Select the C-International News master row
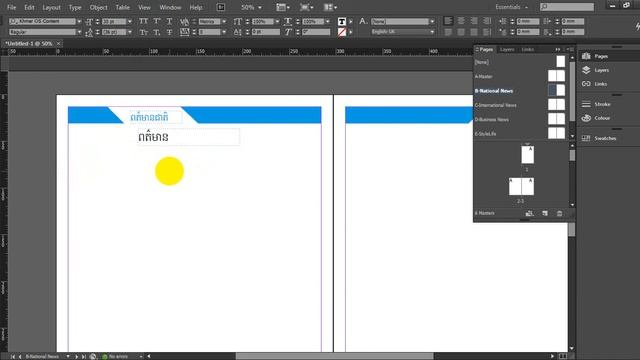This screenshot has width=640, height=360. click(520, 105)
